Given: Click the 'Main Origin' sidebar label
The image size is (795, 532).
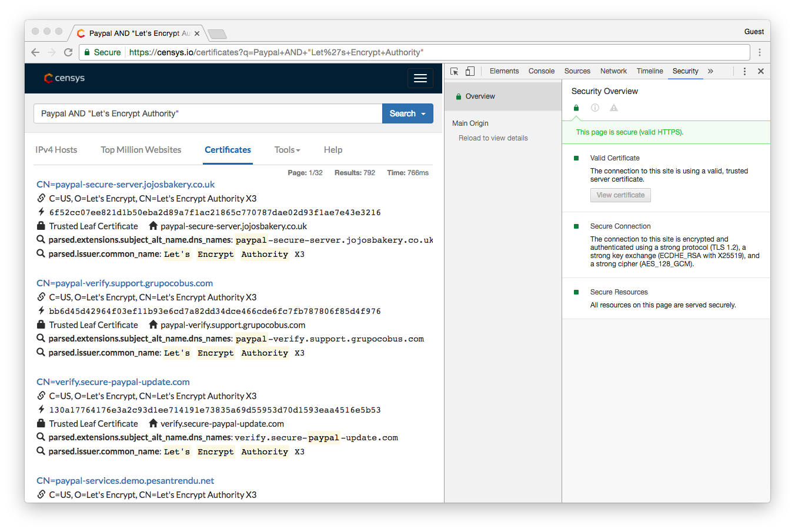Looking at the screenshot, I should (x=470, y=123).
